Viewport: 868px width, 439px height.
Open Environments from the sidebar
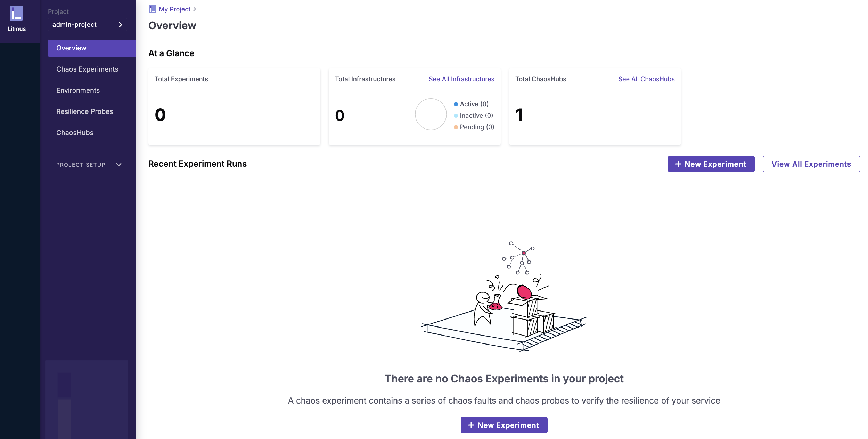(79, 90)
